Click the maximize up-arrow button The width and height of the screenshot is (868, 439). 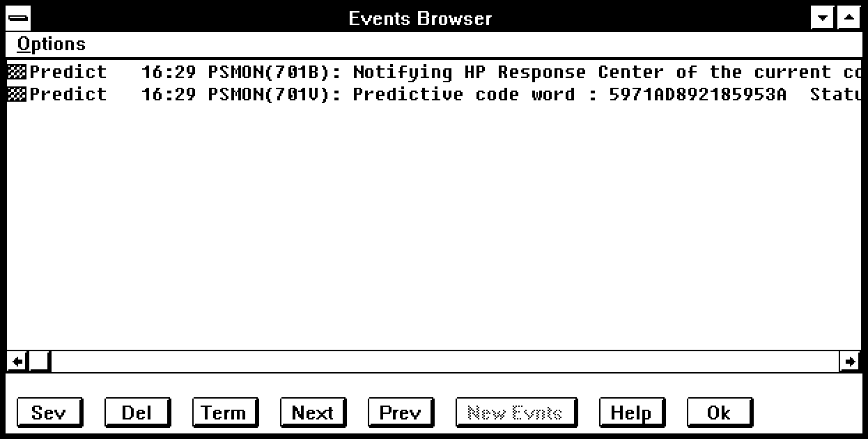point(848,17)
